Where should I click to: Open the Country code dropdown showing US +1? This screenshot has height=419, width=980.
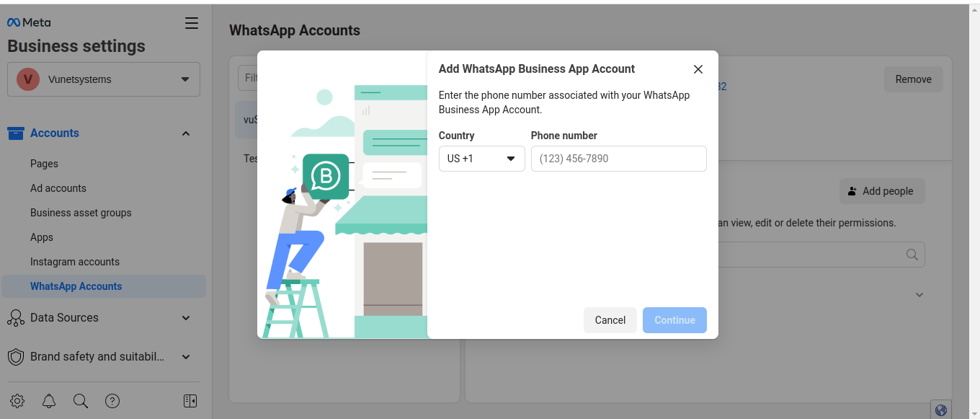[x=481, y=159]
